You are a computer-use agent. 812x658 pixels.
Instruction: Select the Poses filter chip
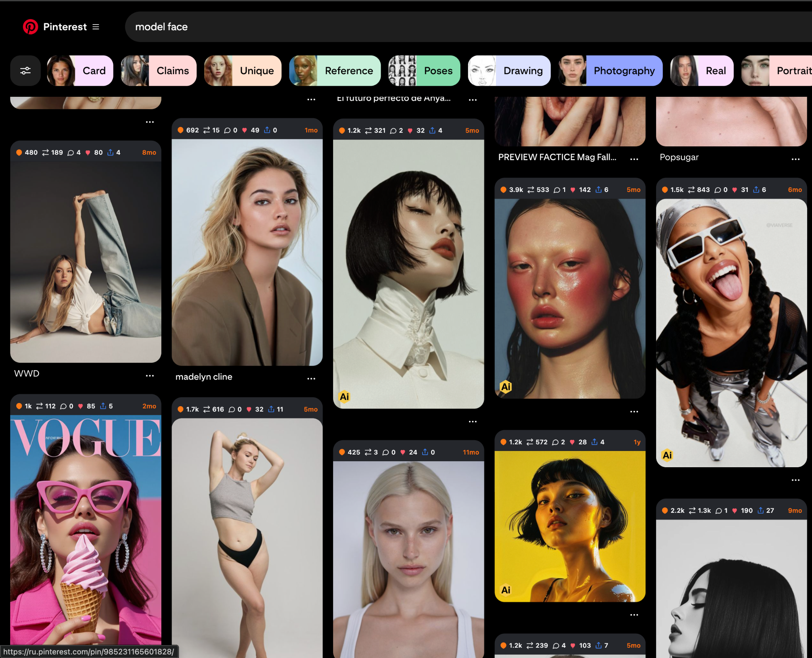coord(424,71)
